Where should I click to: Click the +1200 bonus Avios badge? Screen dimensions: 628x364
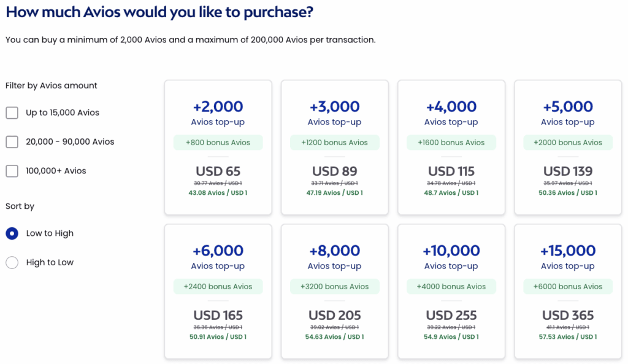334,143
